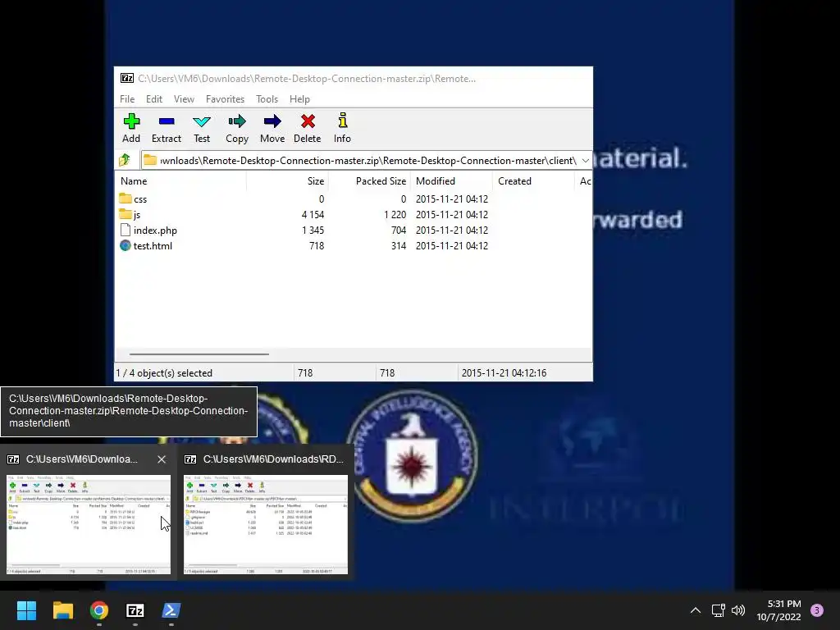The width and height of the screenshot is (840, 630).
Task: Click the 7-Zip title bar icon
Action: (127, 79)
